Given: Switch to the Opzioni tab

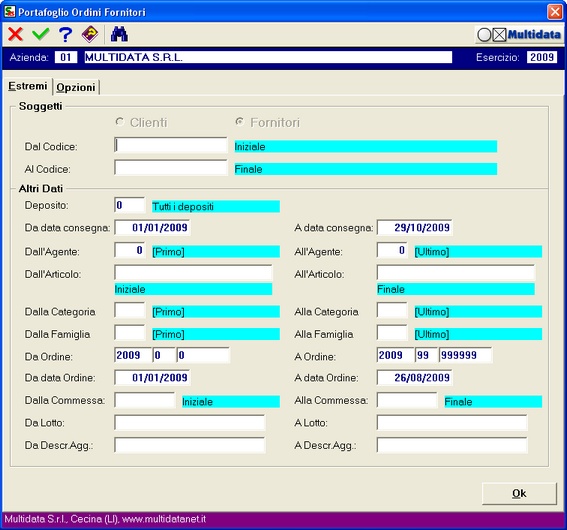Looking at the screenshot, I should click(76, 87).
